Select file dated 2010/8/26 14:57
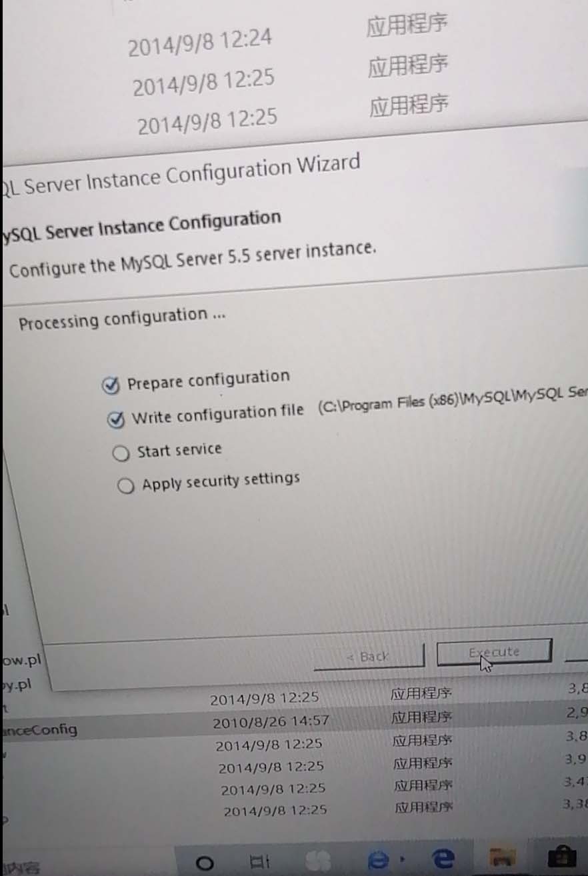 point(271,721)
